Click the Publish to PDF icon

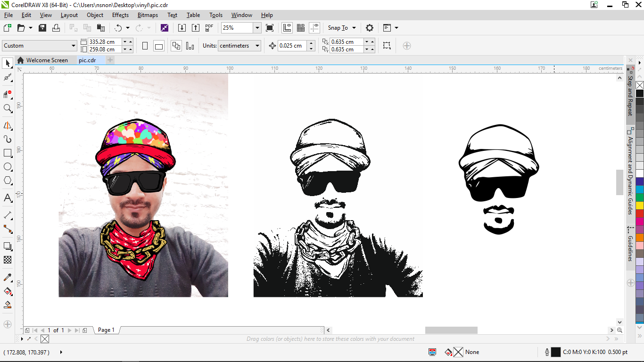(x=209, y=28)
